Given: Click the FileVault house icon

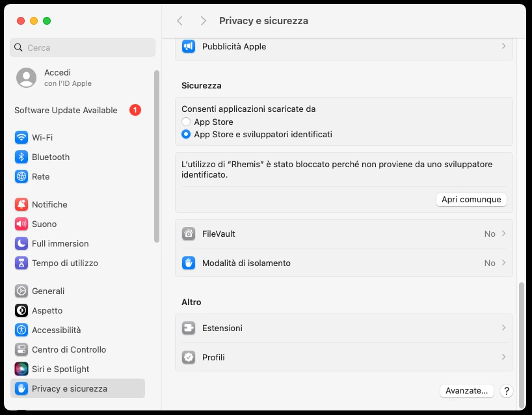Looking at the screenshot, I should [189, 234].
